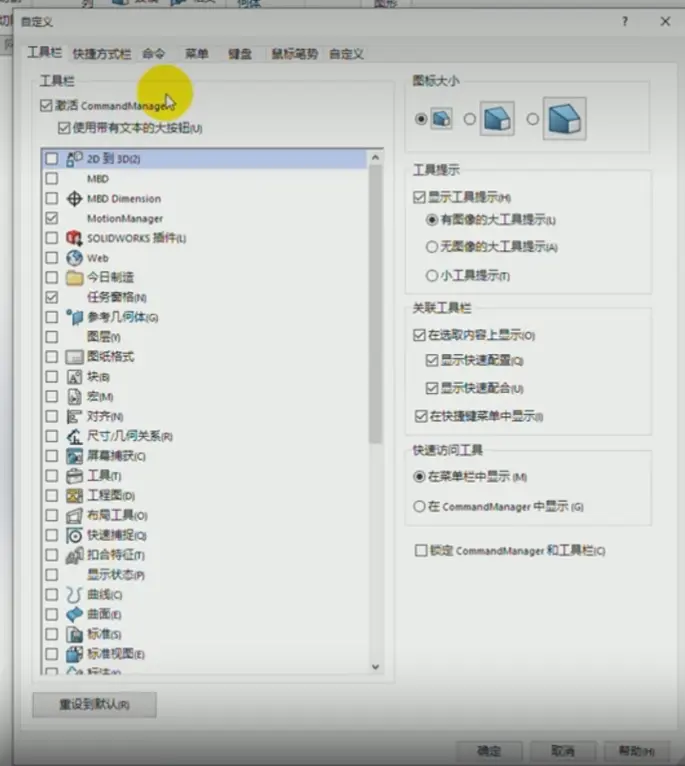Click the 曲面 surface icon

(x=74, y=614)
